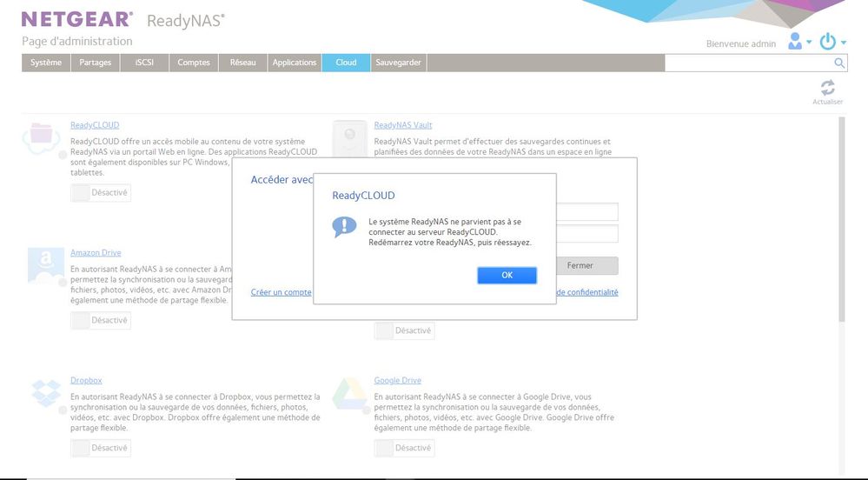This screenshot has width=868, height=480.
Task: Click the Bienvenue admin text
Action: tap(740, 43)
